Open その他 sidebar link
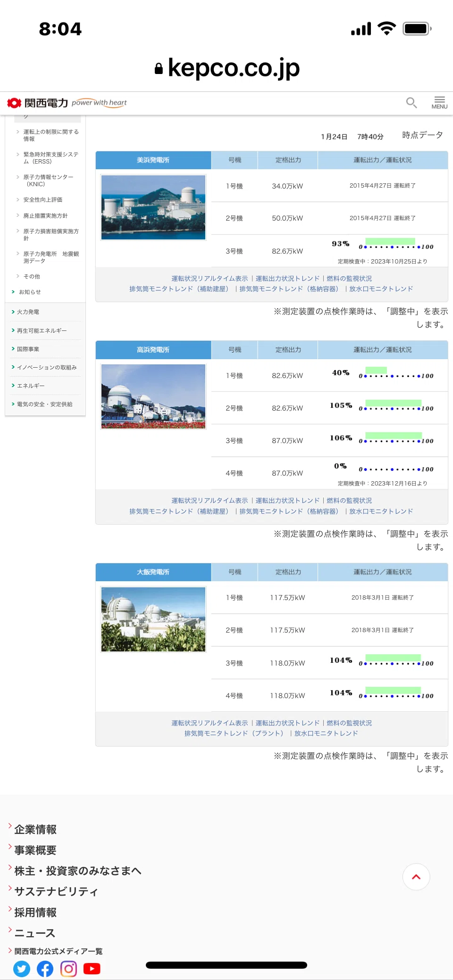The image size is (453, 980). click(32, 277)
